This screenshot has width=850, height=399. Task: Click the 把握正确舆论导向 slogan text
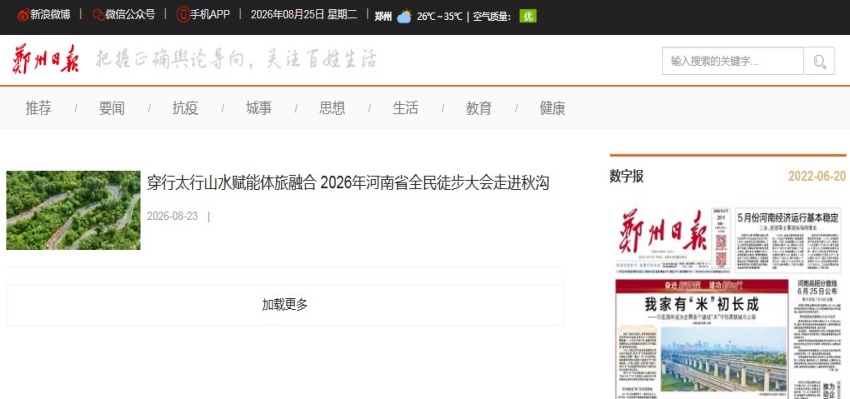tap(236, 60)
